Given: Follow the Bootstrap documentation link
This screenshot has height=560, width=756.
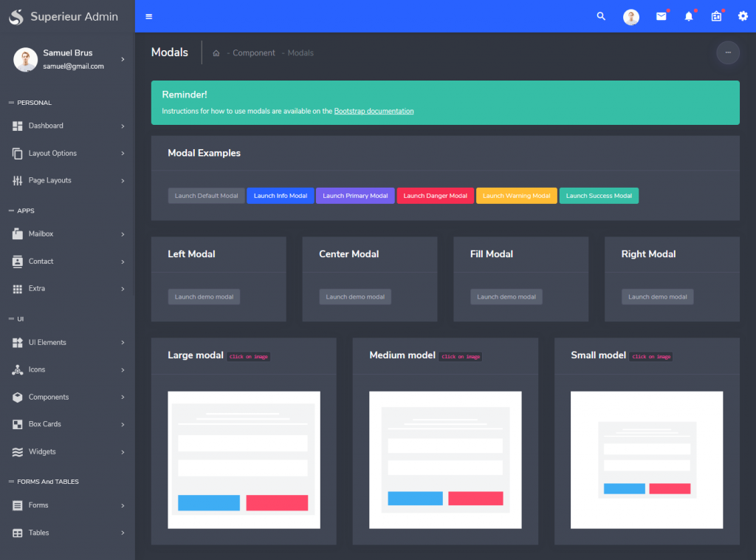Looking at the screenshot, I should pyautogui.click(x=374, y=112).
